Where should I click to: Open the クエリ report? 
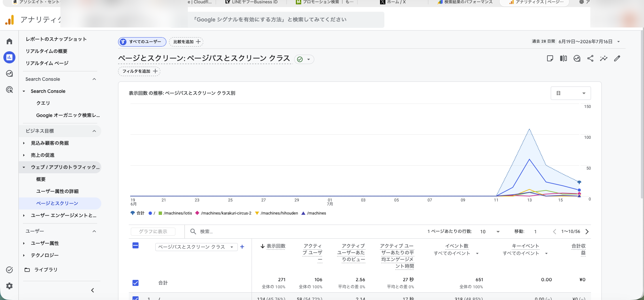click(x=43, y=103)
